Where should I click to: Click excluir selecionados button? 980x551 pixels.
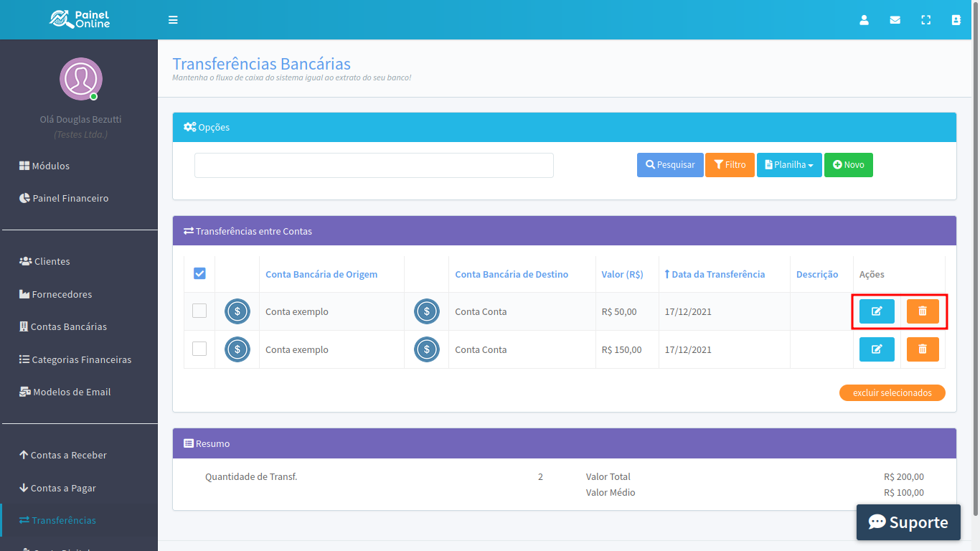coord(892,393)
